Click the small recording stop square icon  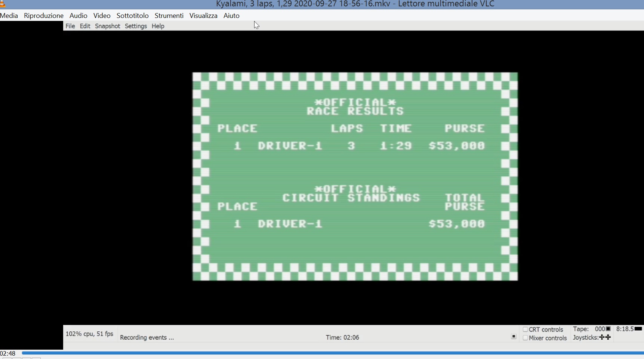click(x=514, y=337)
